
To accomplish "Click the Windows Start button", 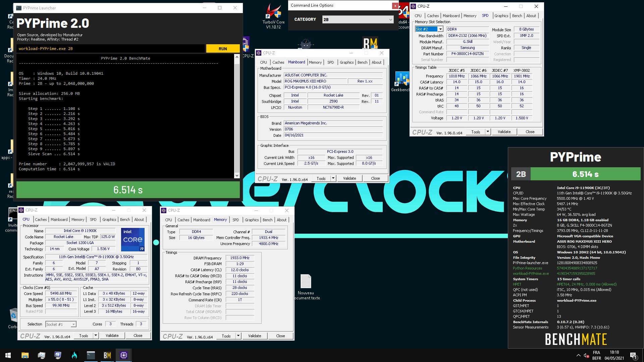I will [x=8, y=355].
